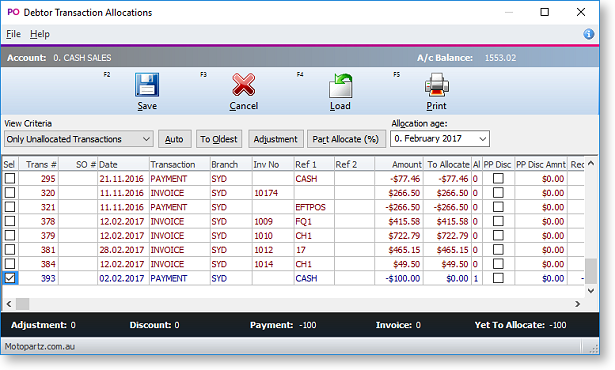Open the View Criteria dropdown
Image resolution: width=615 pixels, height=370 pixels.
(78, 139)
